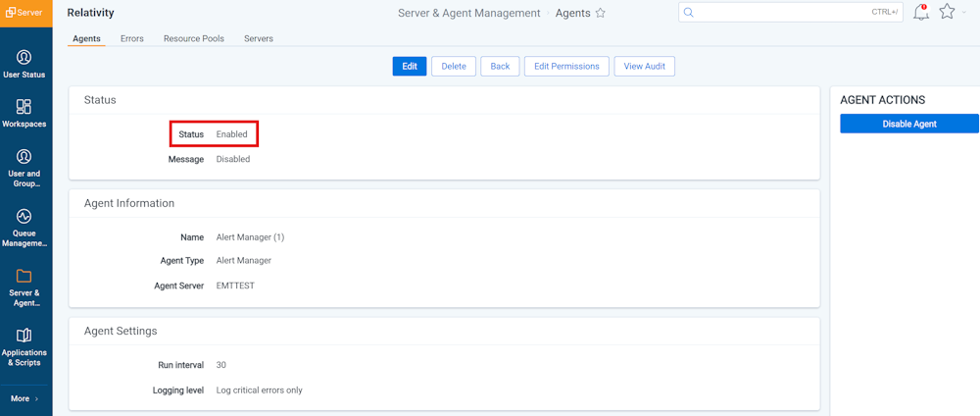Click the Agent Settings section header
980x416 pixels.
coord(121,331)
